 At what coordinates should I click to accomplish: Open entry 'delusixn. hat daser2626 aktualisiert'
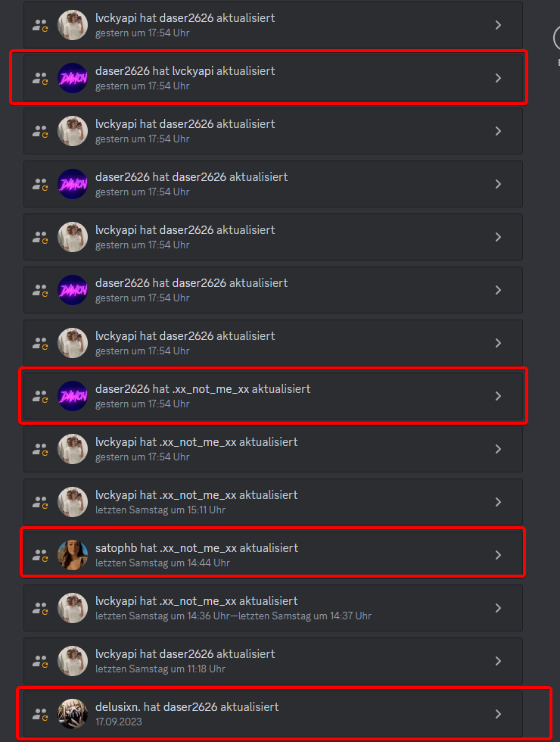coord(273,714)
